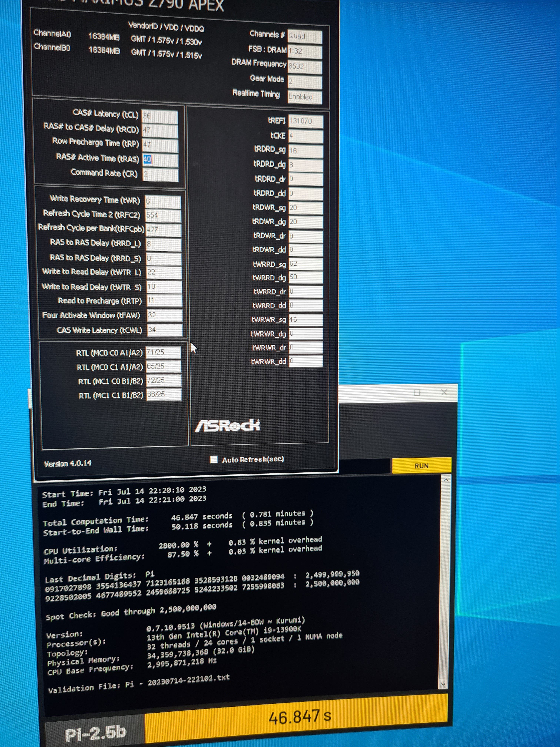The image size is (560, 747).
Task: Click the DRAM Frequency field 8532
Action: 304,67
